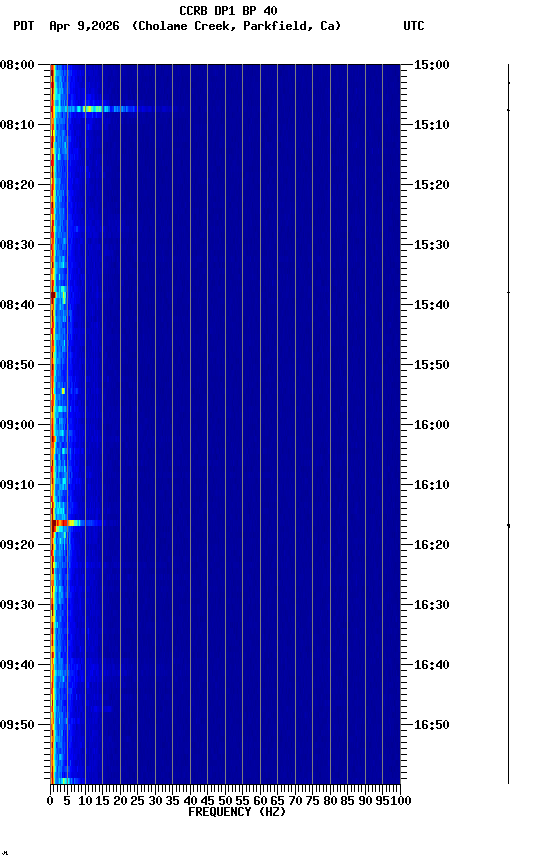Click the 08:40 PDT time label
The image size is (552, 864).
point(17,305)
